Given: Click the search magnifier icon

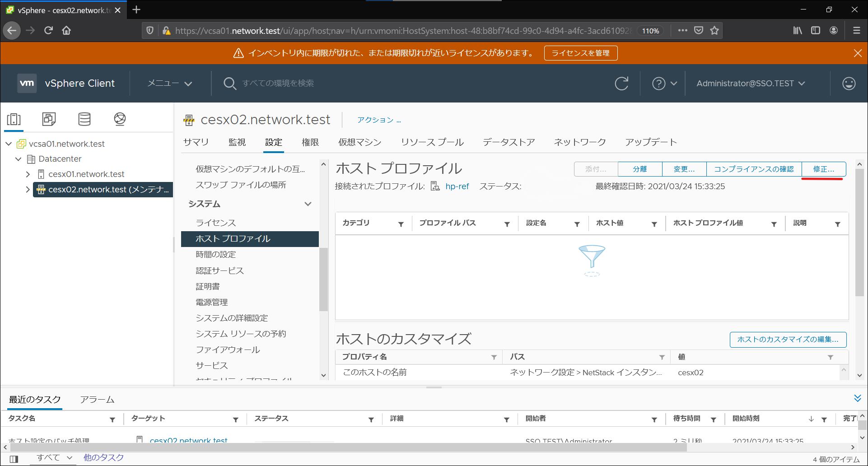Looking at the screenshot, I should 229,84.
